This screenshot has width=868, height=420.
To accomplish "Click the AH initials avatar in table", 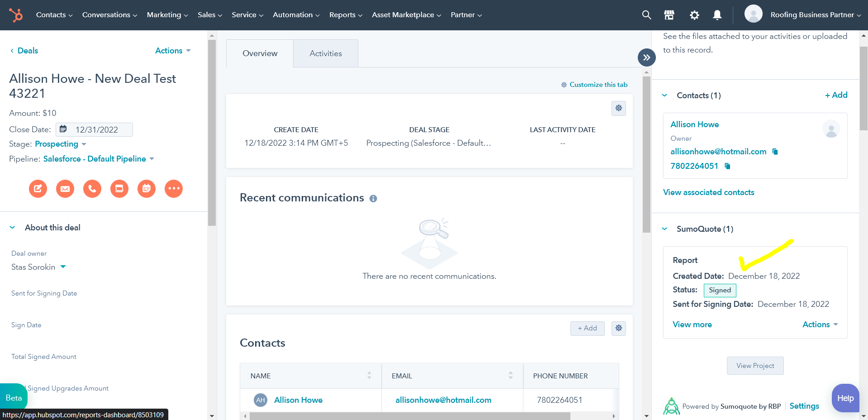I will point(261,400).
